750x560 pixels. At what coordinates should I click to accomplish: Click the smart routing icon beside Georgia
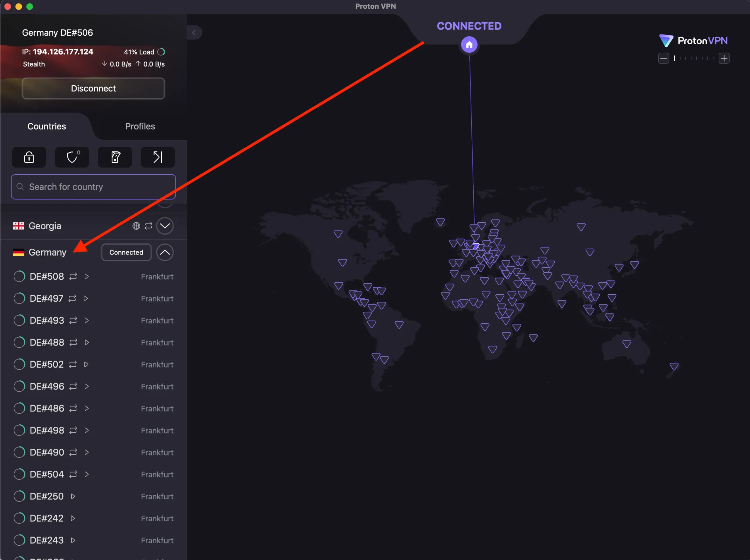148,226
